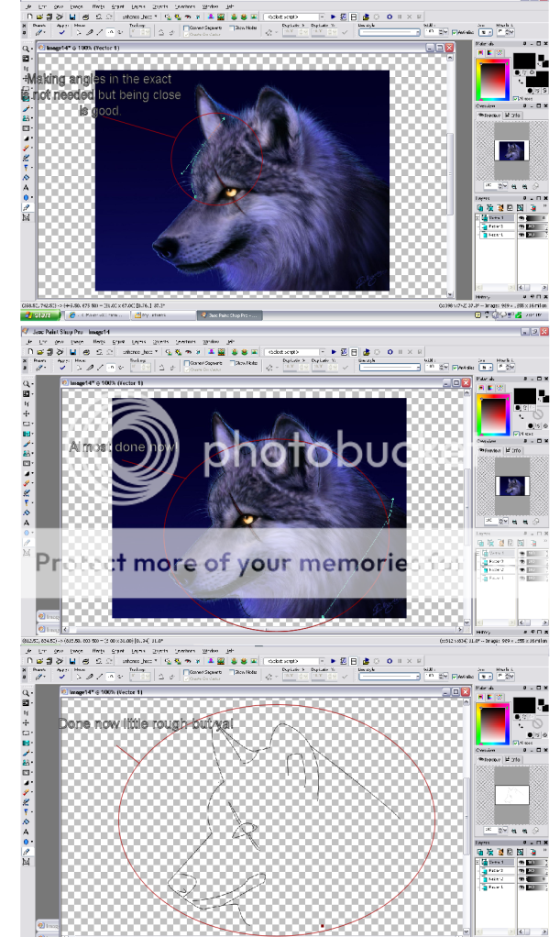Select the Zoom tool in the top screenshot's toolbar
Image resolution: width=560 pixels, height=937 pixels.
tap(27, 47)
